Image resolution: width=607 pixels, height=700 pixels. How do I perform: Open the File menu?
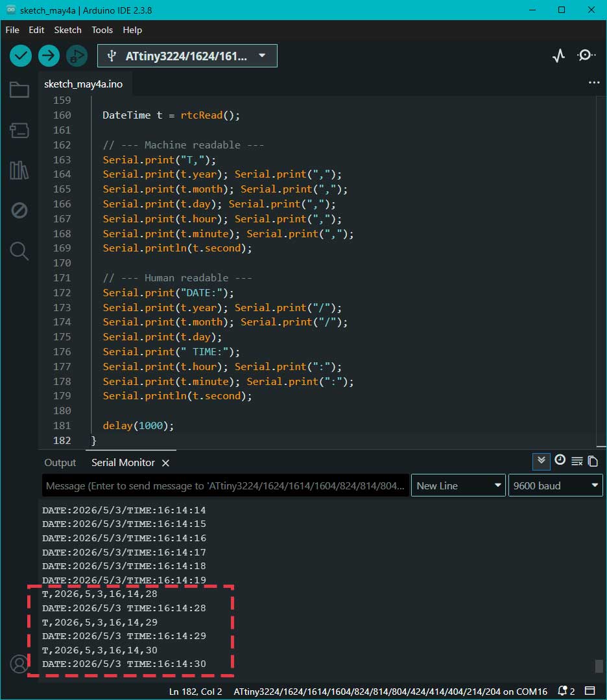pos(12,30)
